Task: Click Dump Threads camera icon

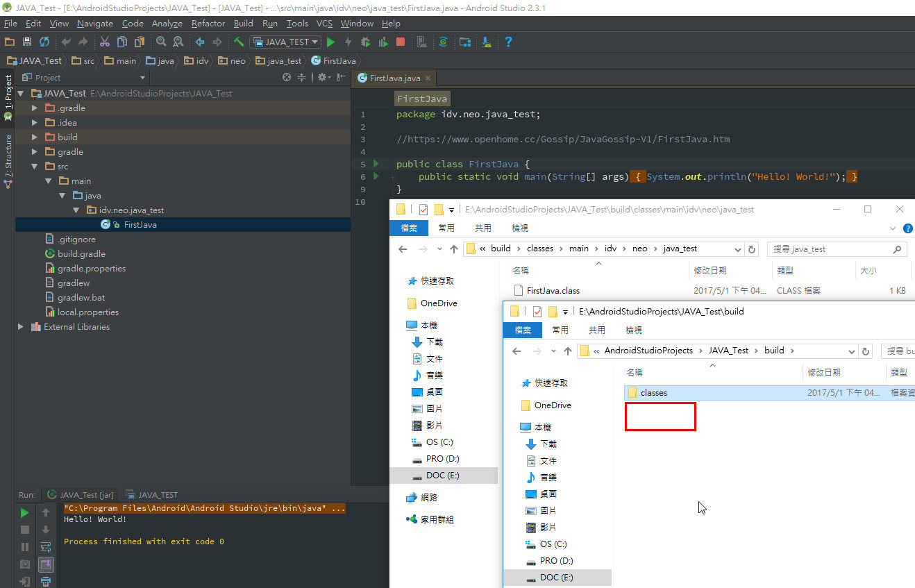Action: (25, 564)
